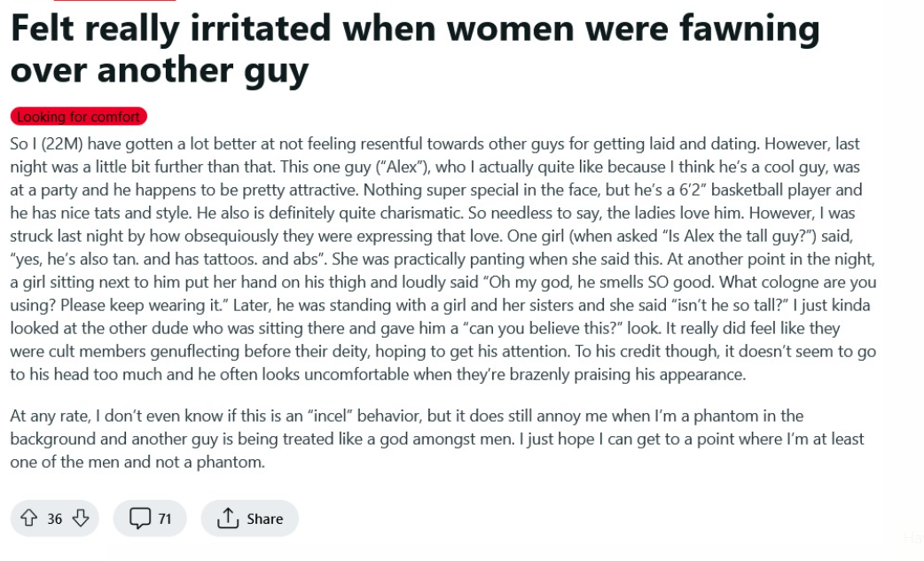
Task: Select the "Looking for comfort" flair tag
Action: click(78, 117)
